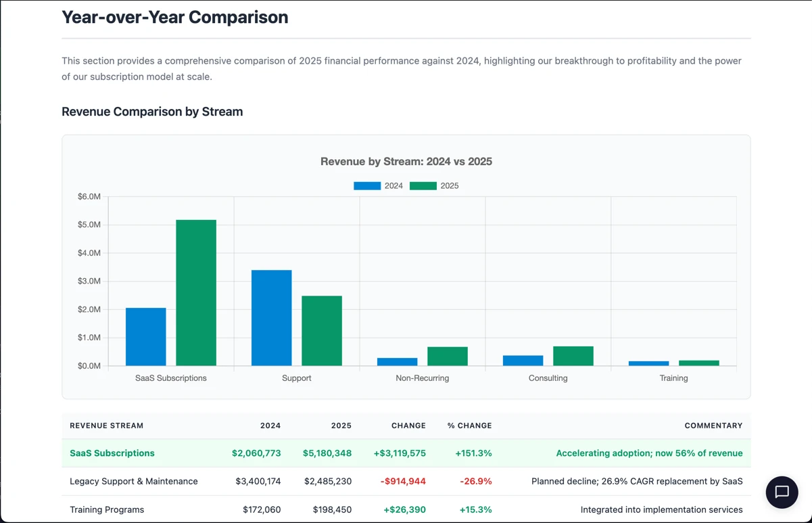Click the Training 2025 bar
This screenshot has height=523, width=812.
[698, 363]
